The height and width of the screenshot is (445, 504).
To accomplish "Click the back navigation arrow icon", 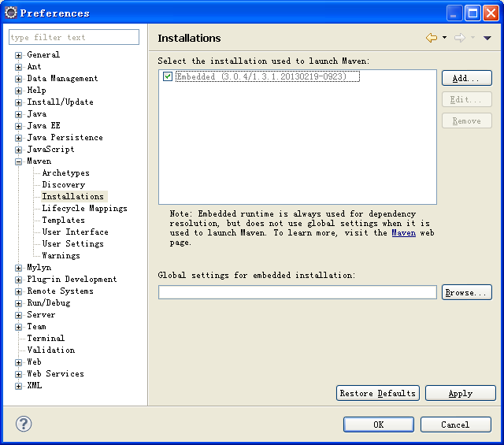I will click(x=432, y=38).
